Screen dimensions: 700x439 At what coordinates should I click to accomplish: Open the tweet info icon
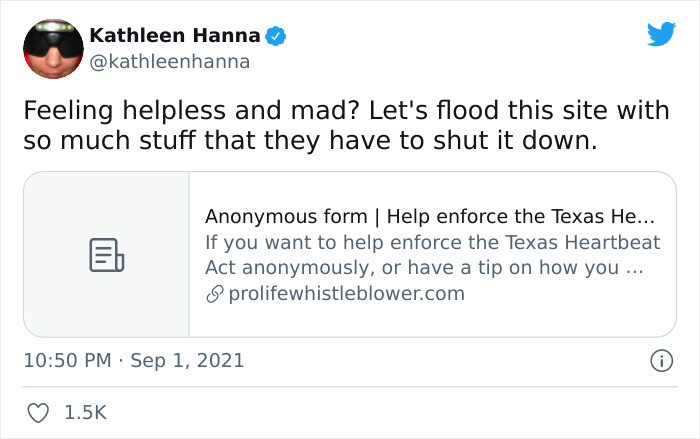pyautogui.click(x=661, y=361)
